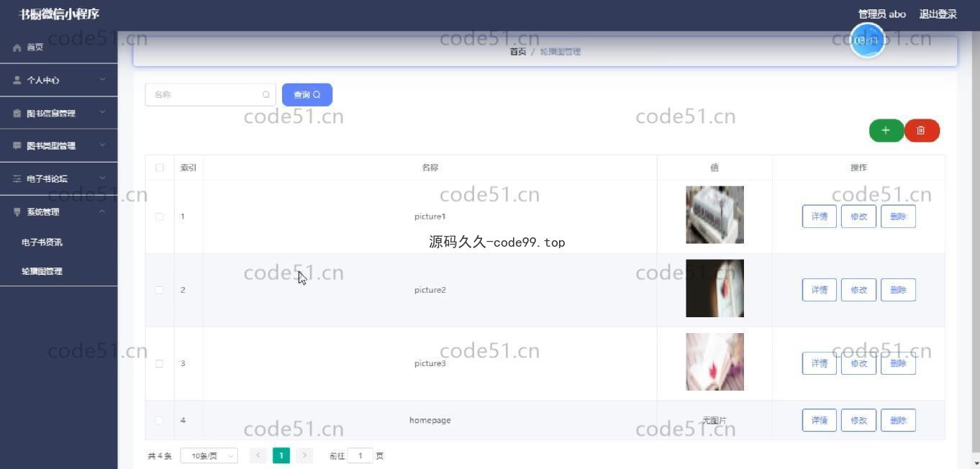Click the 名称 column header
Screen dimensions: 980x469
click(430, 168)
